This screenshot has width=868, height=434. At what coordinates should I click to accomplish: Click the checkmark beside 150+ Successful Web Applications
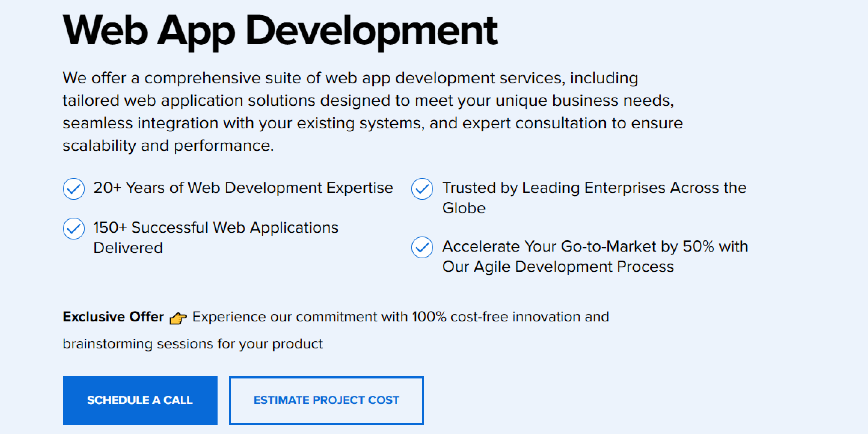click(x=74, y=228)
